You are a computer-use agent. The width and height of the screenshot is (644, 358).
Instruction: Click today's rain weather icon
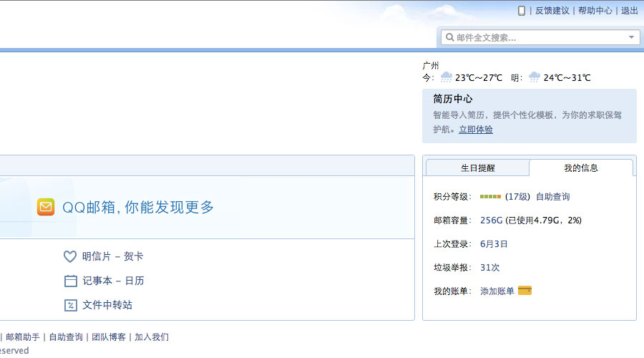(446, 77)
